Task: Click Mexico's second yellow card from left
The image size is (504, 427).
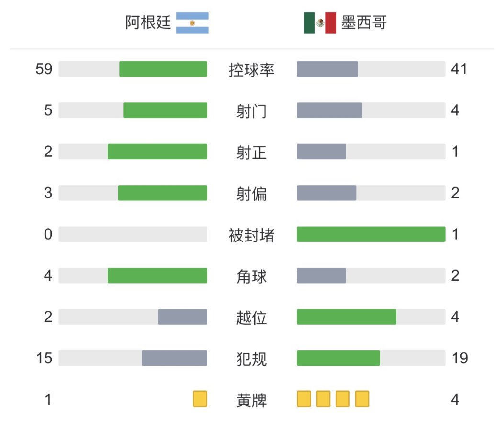Action: coord(323,399)
